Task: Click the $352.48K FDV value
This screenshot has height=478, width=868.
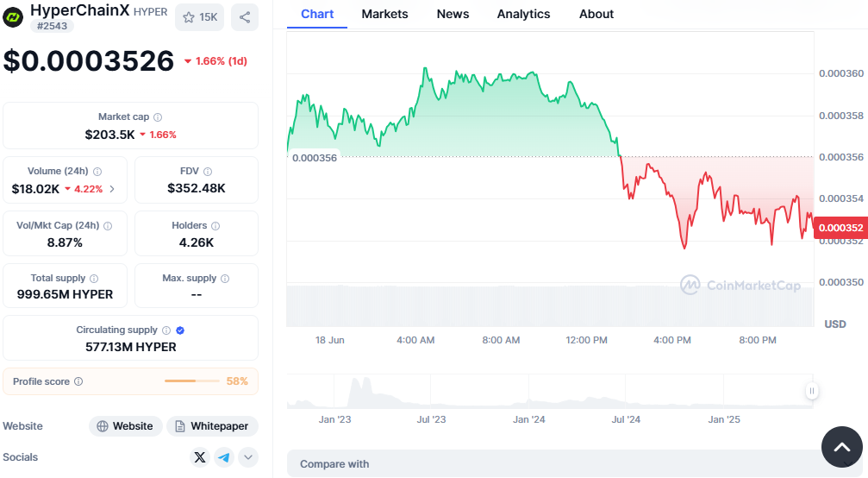Action: coord(197,188)
